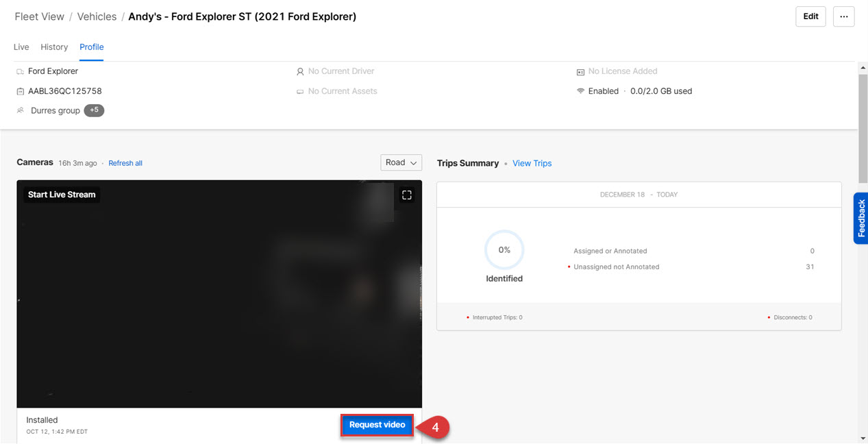868x444 pixels.
Task: Toggle the live camera feed with Start Live Stream
Action: tap(61, 195)
